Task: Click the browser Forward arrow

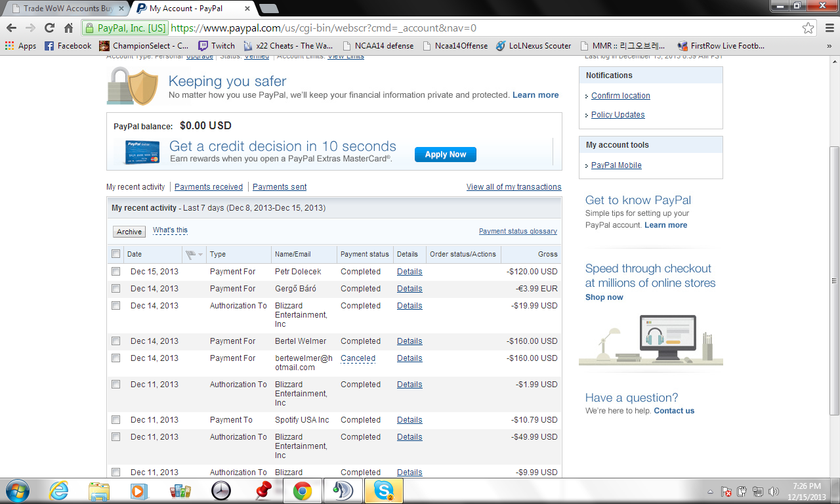Action: coord(30,28)
